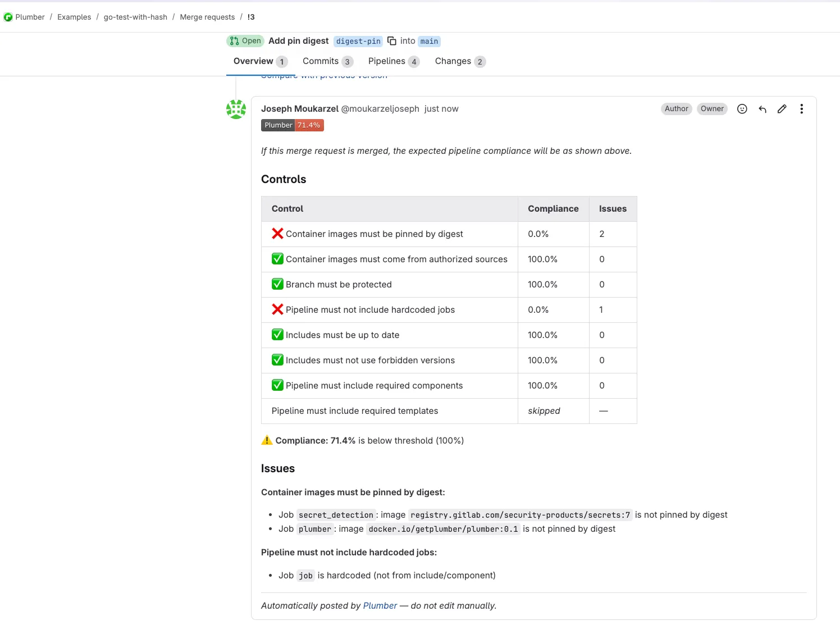This screenshot has height=625, width=840.
Task: Click the main target branch label
Action: pos(428,41)
